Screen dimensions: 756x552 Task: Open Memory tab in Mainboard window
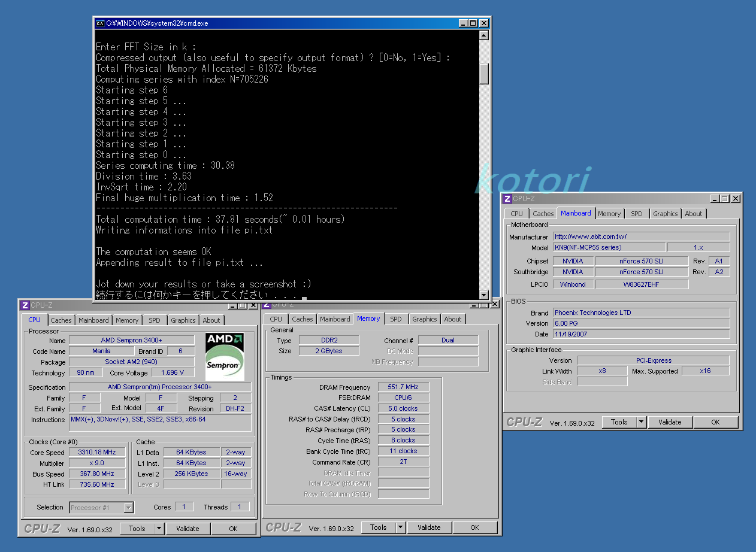coord(609,214)
